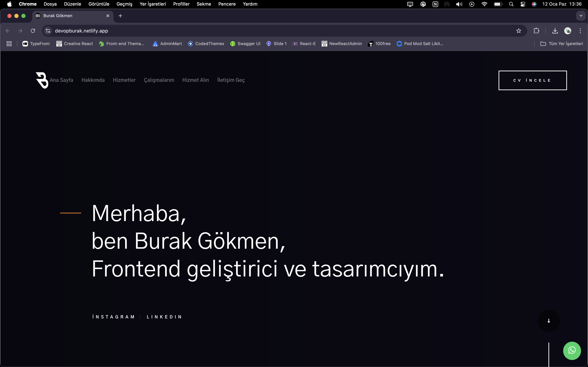This screenshot has width=588, height=367.
Task: Open Chrome downloads icon
Action: (555, 31)
